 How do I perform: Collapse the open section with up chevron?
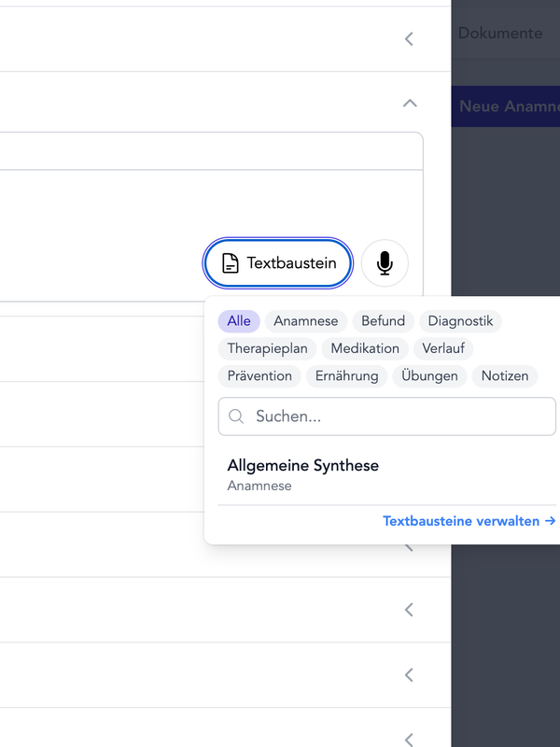coord(410,103)
